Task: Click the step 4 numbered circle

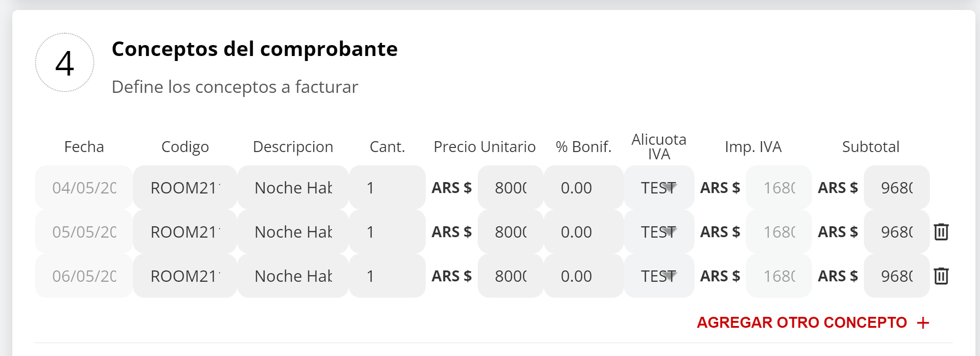Action: 65,63
